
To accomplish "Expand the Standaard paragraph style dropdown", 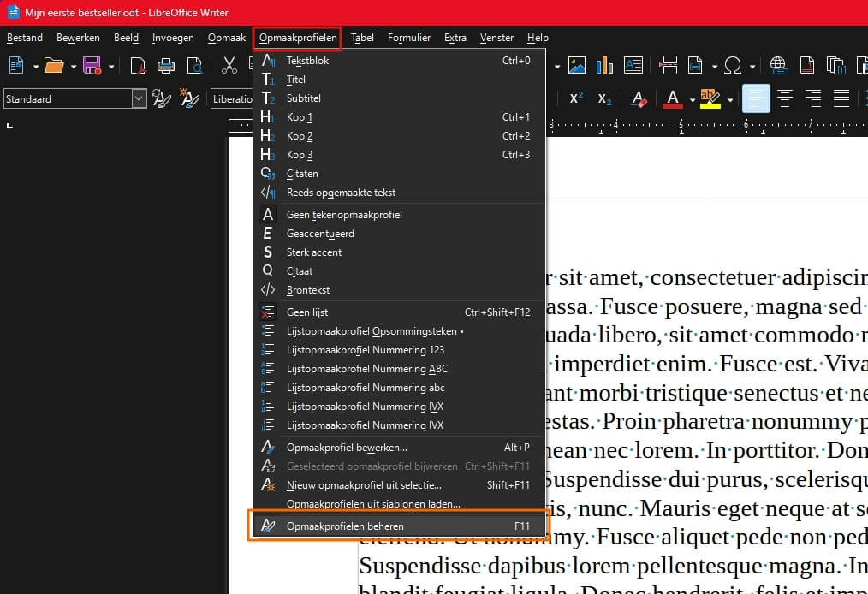I will [139, 99].
